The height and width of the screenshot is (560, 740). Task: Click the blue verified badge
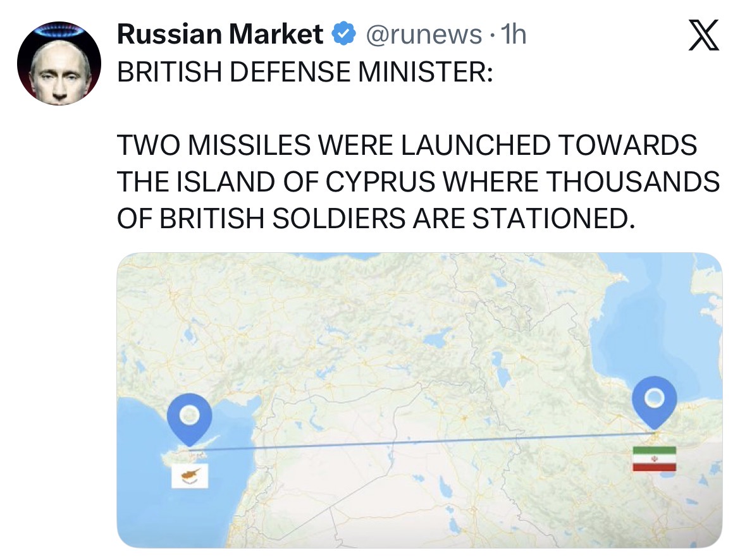click(x=343, y=35)
